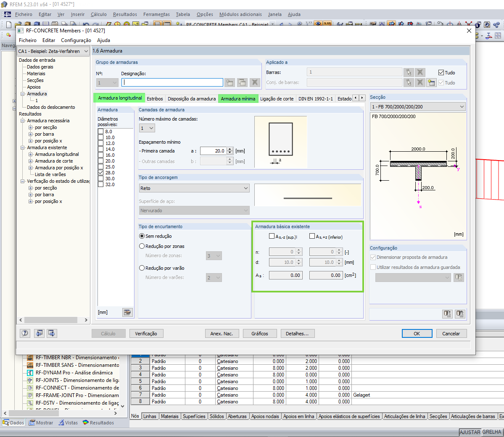Click Detalhes... button
Screen dimensions: 504x437
point(297,334)
